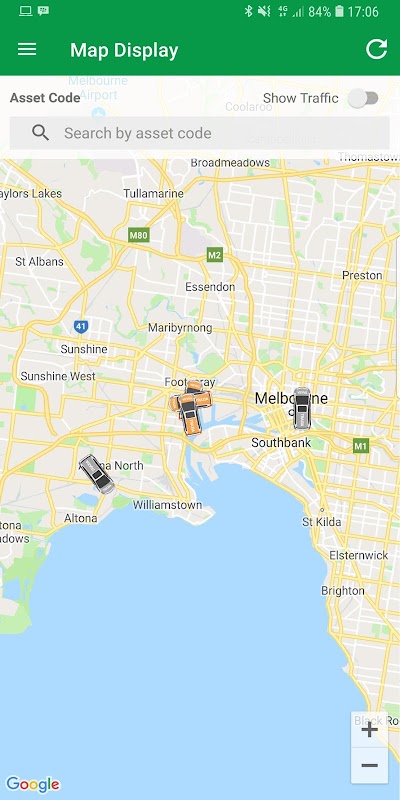
Task: Focus the Search by asset code field
Action: pyautogui.click(x=199, y=133)
